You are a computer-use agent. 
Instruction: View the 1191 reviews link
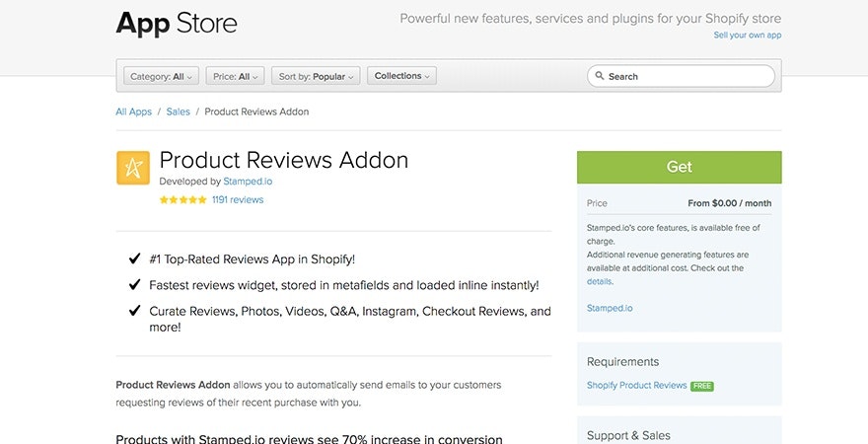coord(238,199)
